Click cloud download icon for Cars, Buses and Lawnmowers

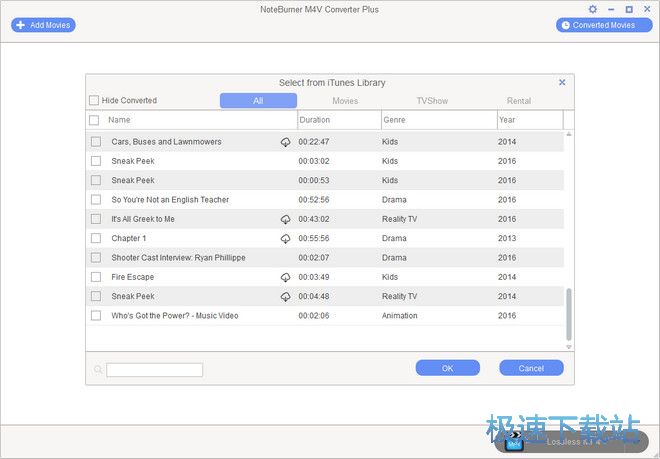tap(285, 142)
